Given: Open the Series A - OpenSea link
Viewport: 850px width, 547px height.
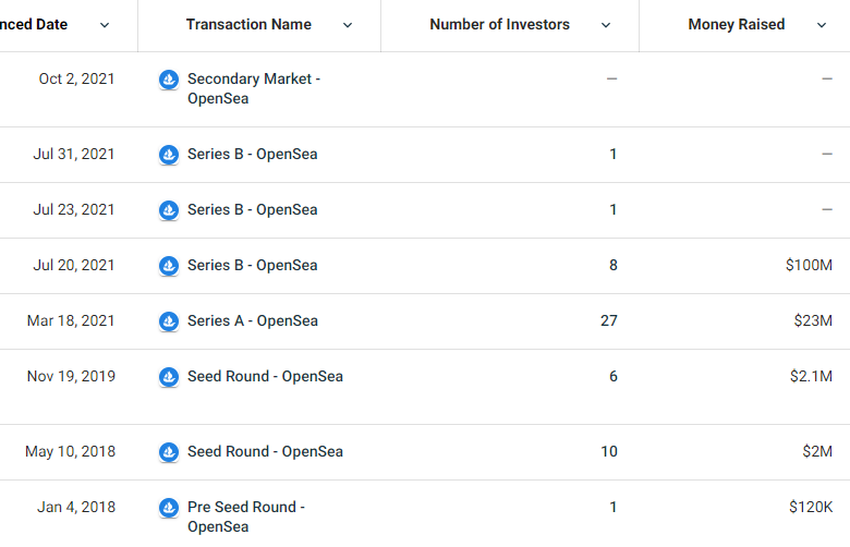Looking at the screenshot, I should pos(252,321).
